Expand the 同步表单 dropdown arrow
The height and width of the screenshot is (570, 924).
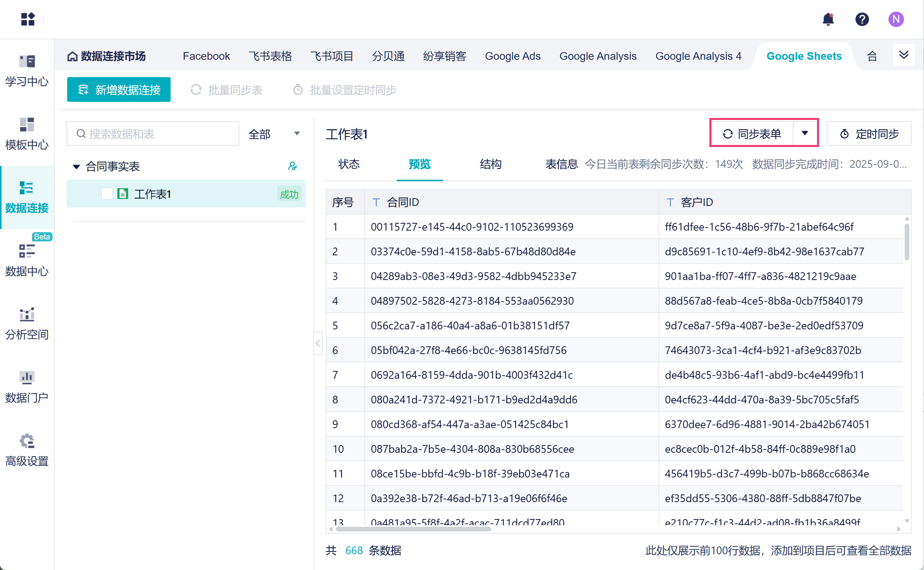click(x=805, y=133)
